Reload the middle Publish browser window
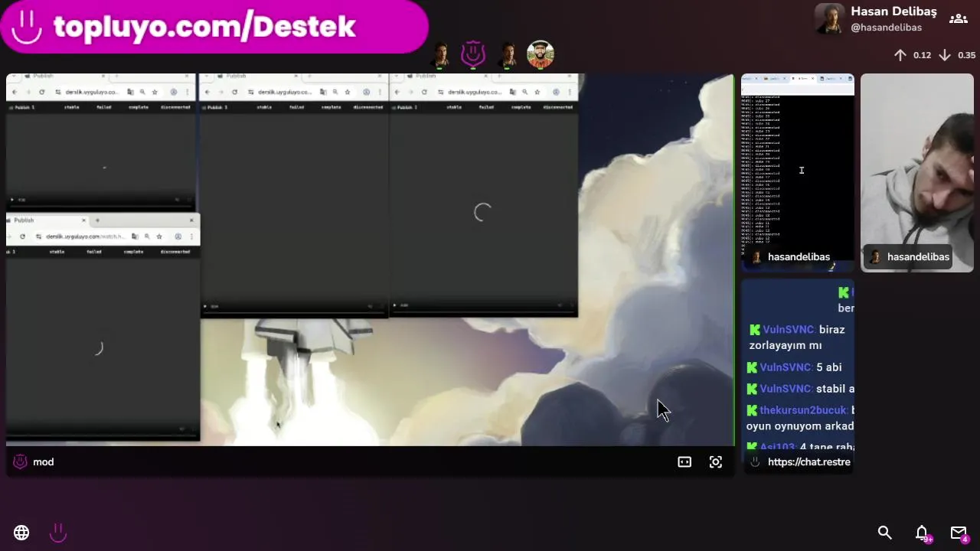Viewport: 980px width, 551px height. click(234, 92)
